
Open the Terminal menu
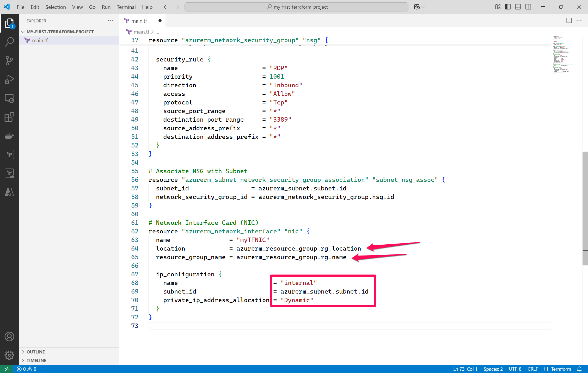pos(126,7)
